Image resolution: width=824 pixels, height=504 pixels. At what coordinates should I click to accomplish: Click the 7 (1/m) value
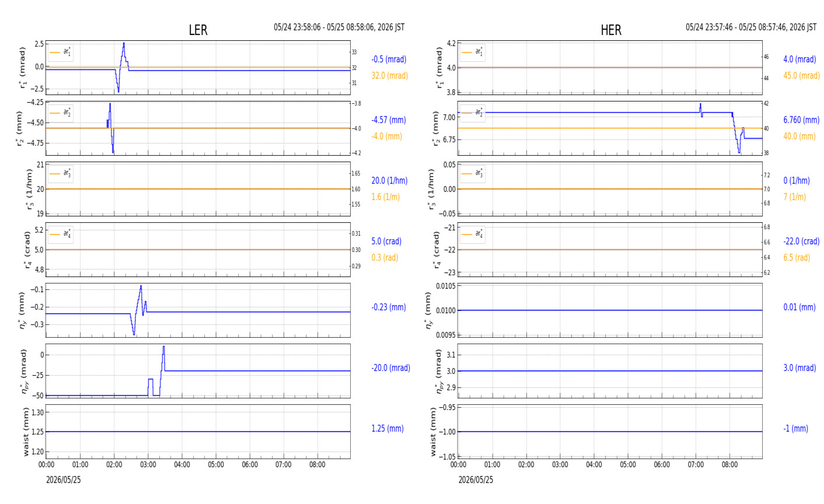pyautogui.click(x=794, y=197)
